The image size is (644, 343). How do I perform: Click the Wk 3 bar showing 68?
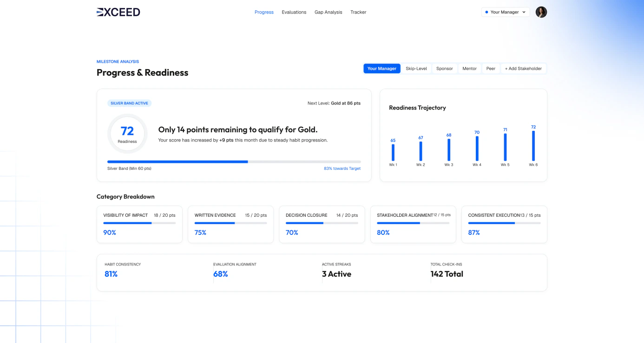point(449,150)
